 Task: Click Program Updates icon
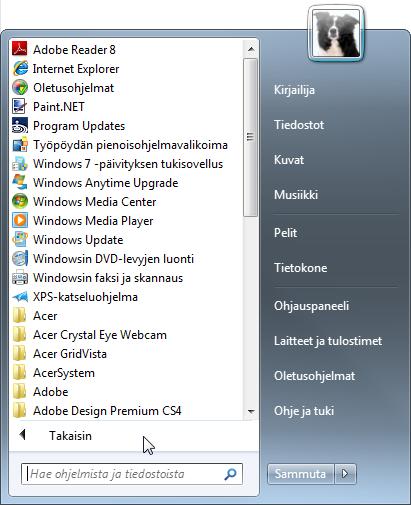pyautogui.click(x=20, y=126)
